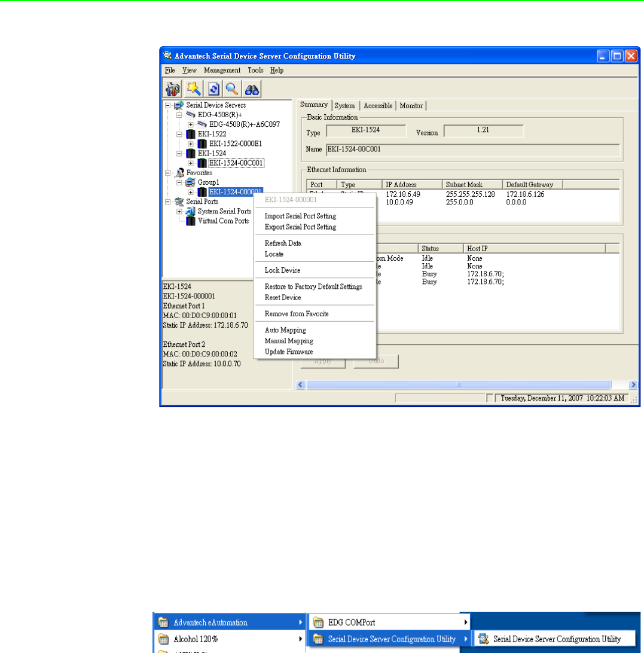Click the horizontal scrollbar right arrow

click(633, 385)
